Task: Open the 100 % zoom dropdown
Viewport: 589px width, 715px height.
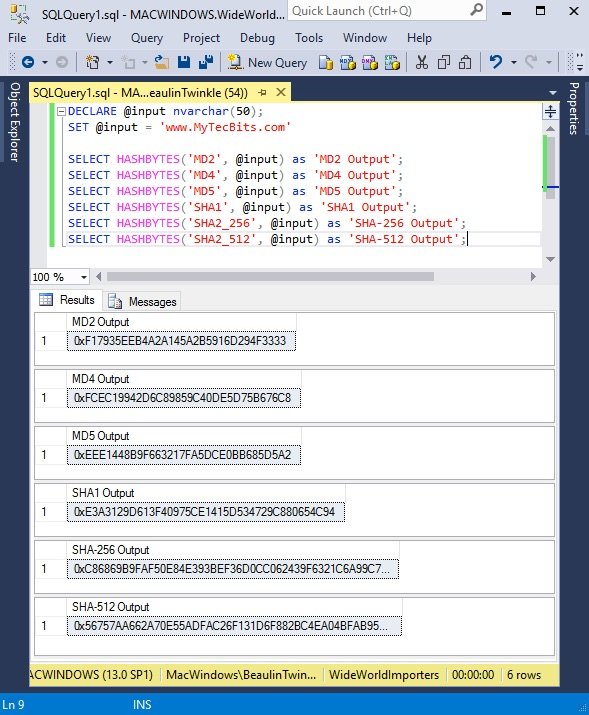Action: pos(84,277)
